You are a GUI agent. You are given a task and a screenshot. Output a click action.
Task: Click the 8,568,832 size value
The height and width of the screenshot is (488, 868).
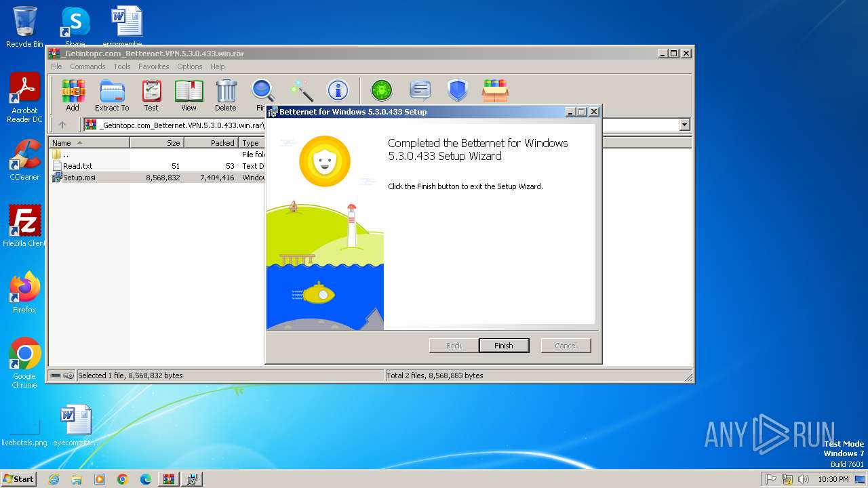click(163, 178)
